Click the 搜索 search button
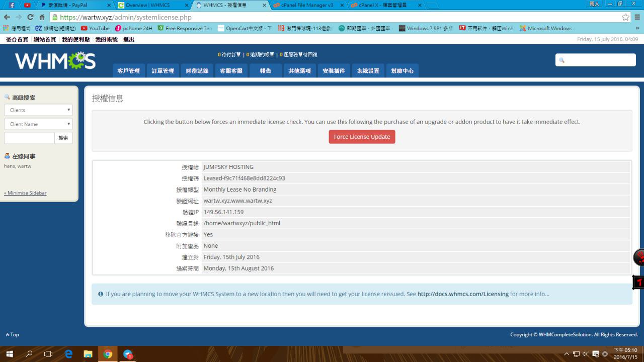The image size is (644, 362). (x=63, y=138)
